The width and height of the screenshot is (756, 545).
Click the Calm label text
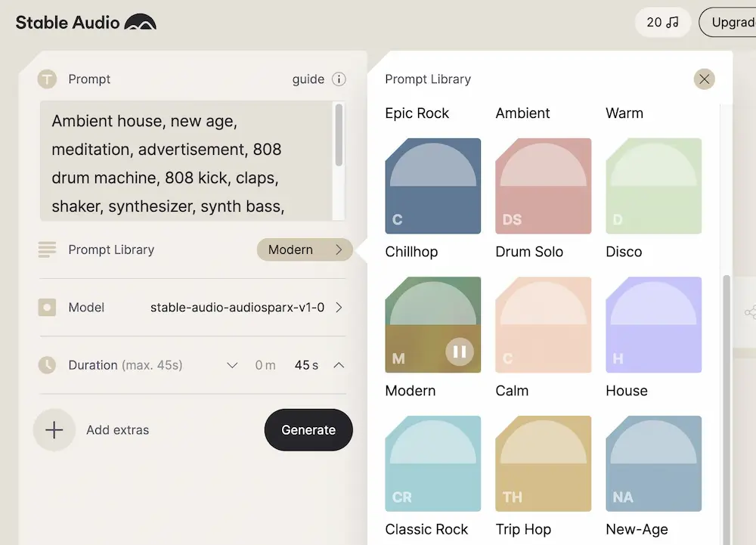coord(512,390)
